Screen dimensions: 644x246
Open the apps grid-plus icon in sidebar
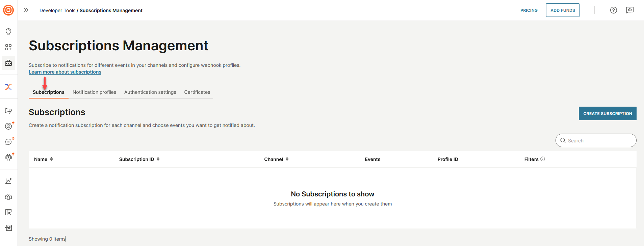[x=8, y=47]
